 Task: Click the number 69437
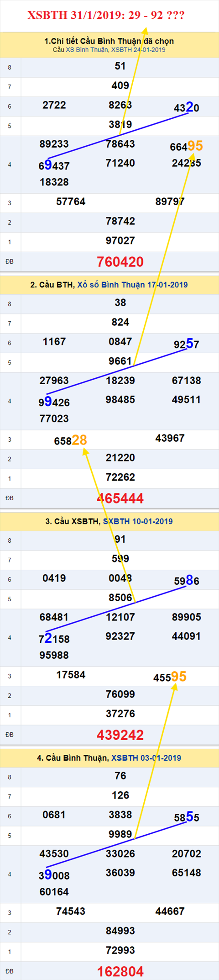click(54, 165)
